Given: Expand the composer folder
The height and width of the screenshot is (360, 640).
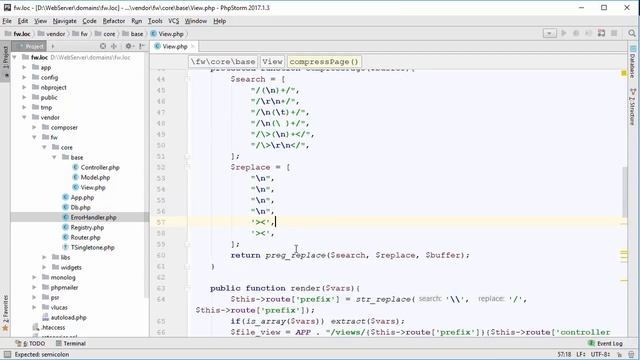Looking at the screenshot, I should click(x=34, y=127).
